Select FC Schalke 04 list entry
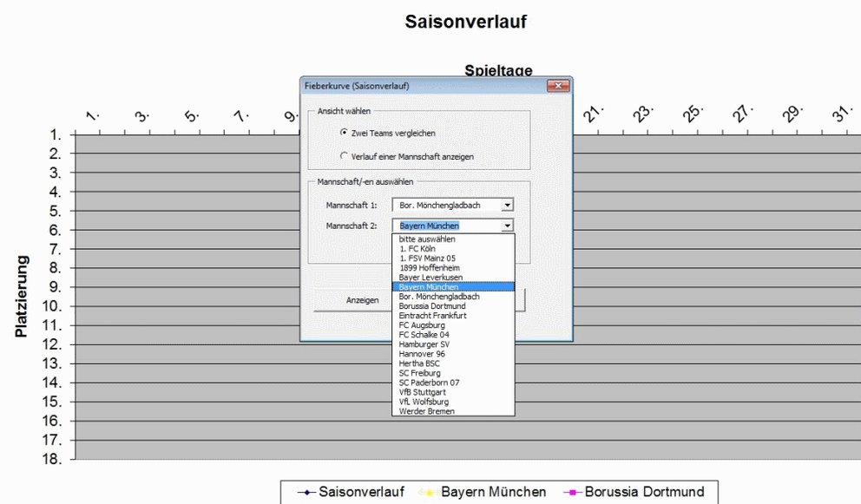Viewport: 861px width, 504px height. (453, 334)
